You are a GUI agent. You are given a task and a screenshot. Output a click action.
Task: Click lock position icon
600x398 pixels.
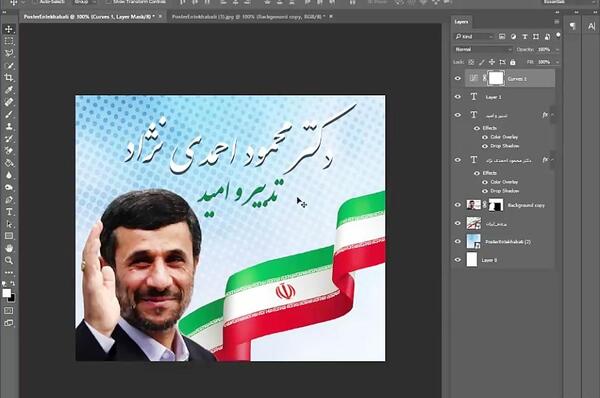(492, 62)
